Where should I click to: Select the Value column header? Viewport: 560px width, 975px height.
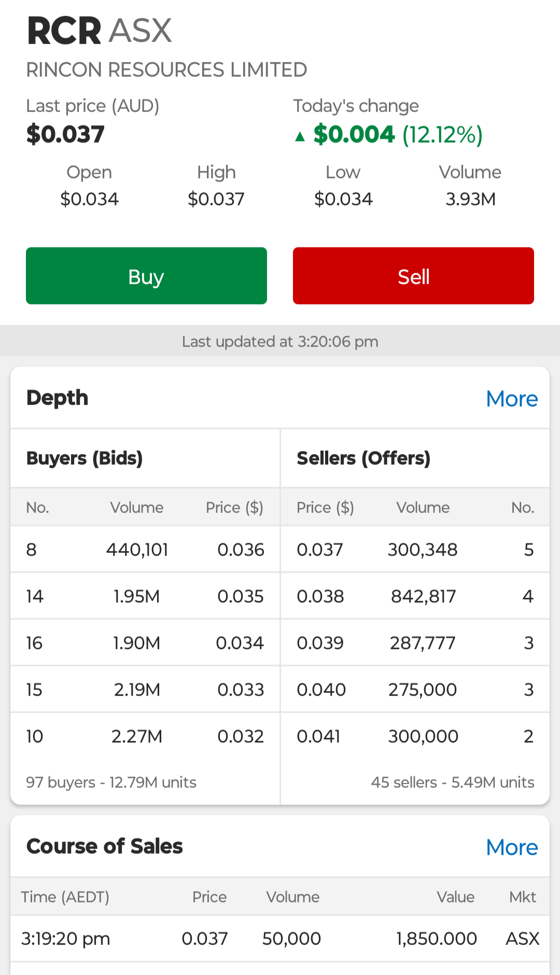[455, 897]
